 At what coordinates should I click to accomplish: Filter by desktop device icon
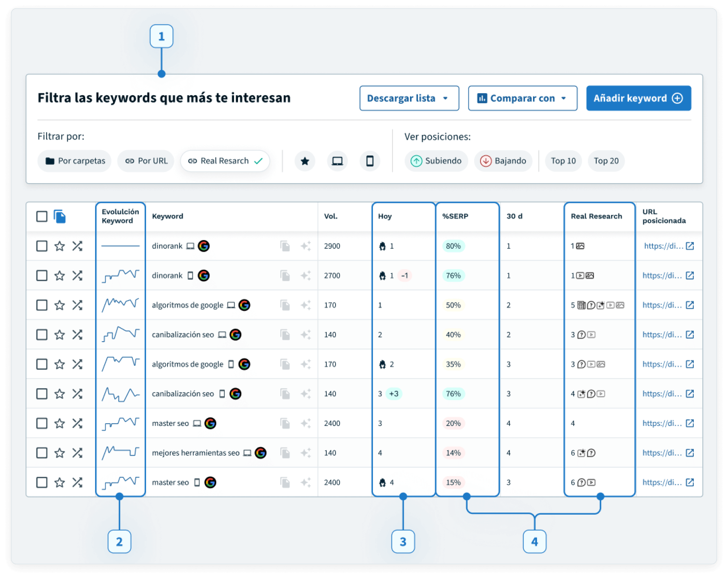(337, 161)
